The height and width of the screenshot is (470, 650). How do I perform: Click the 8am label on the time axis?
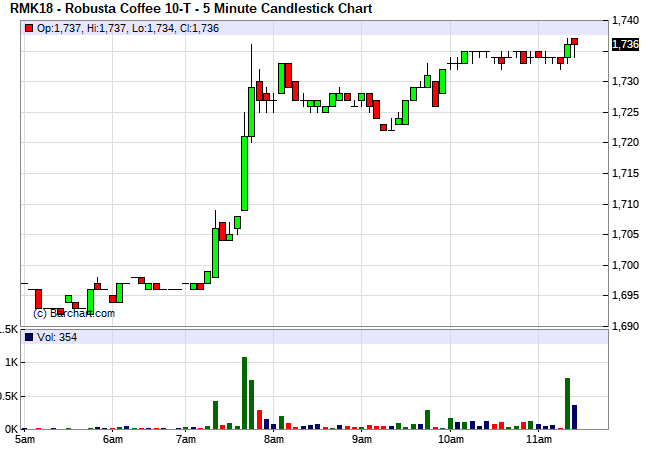coord(273,439)
